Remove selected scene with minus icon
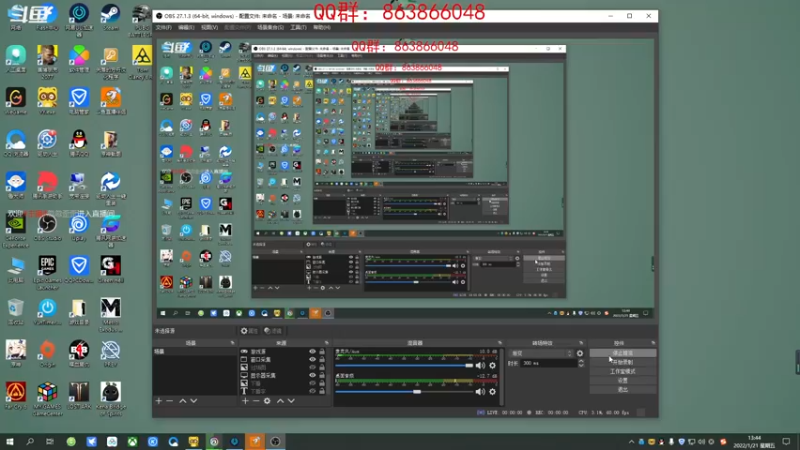Viewport: 800px width, 450px height. [169, 401]
